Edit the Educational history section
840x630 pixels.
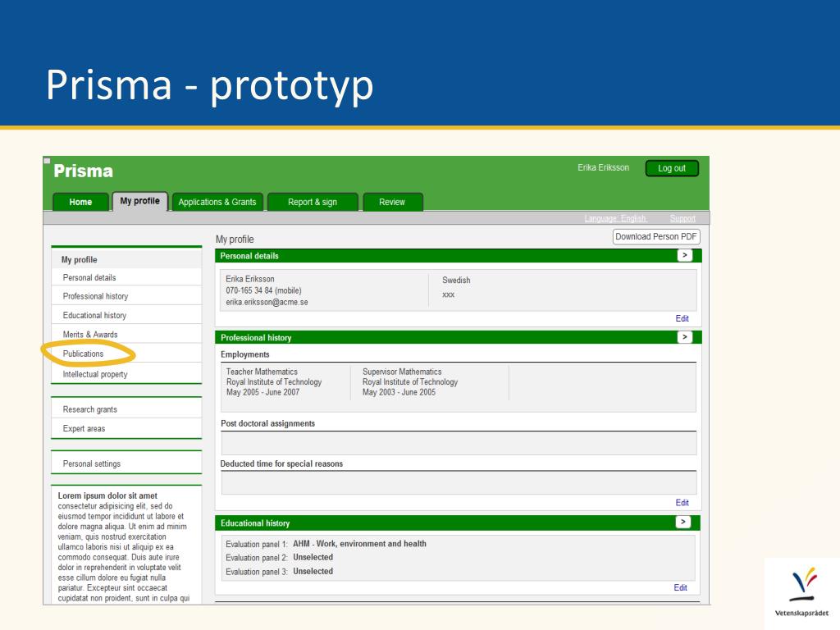(680, 587)
